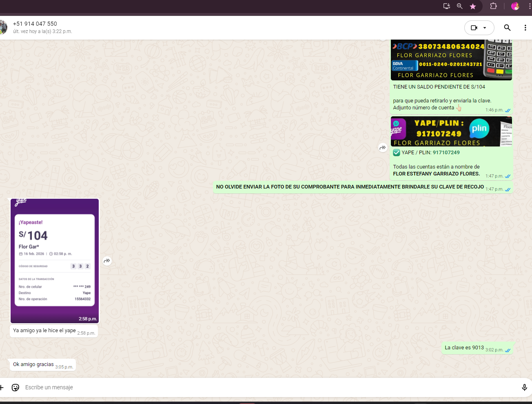
Task: Start a video call from the header
Action: (x=474, y=28)
